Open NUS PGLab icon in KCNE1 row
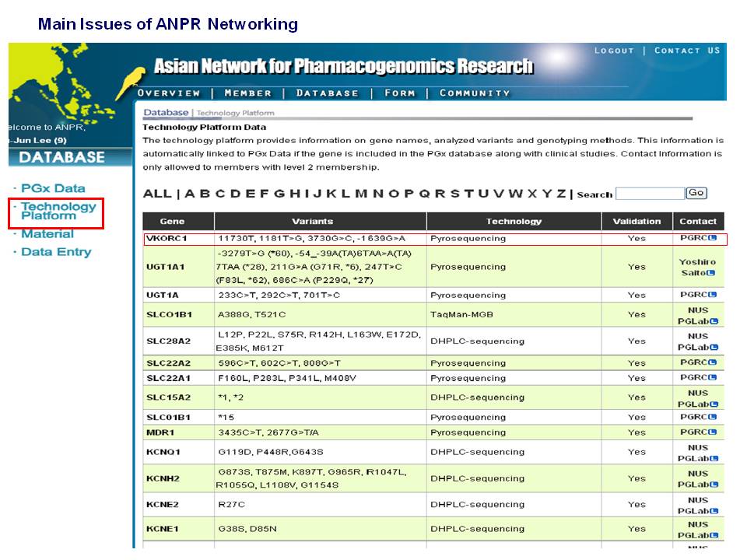Viewport: 747px width, 560px height. (714, 535)
